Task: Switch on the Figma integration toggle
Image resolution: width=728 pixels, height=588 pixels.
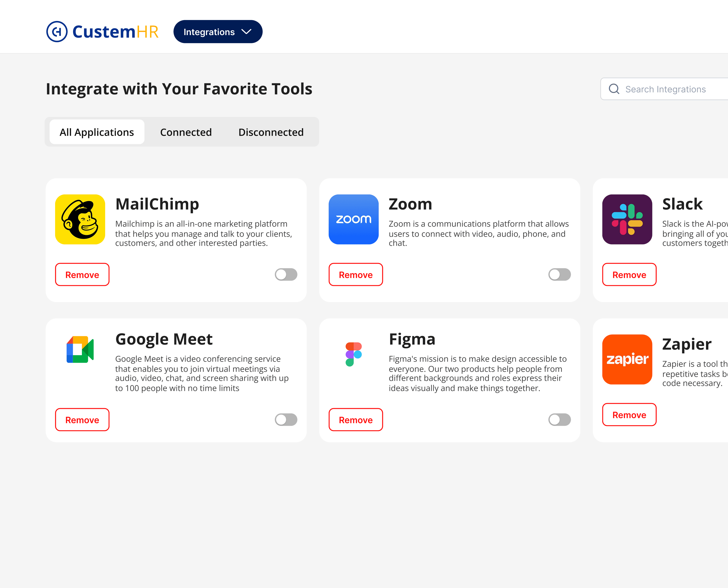Action: pyautogui.click(x=559, y=420)
